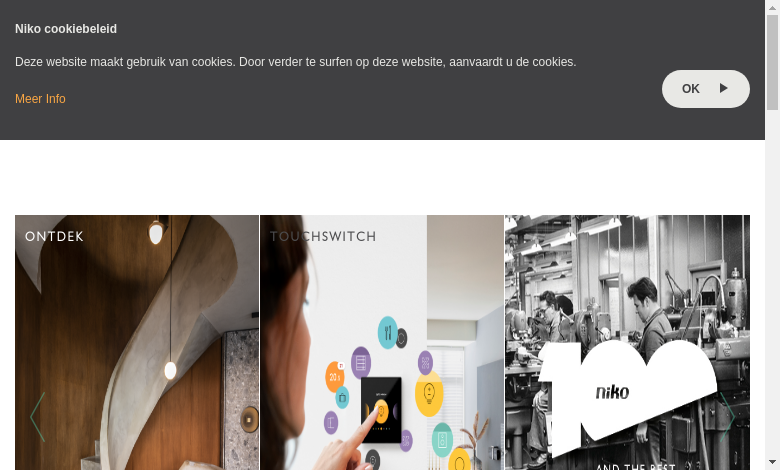The height and width of the screenshot is (470, 780).
Task: Click the orange 20s timer icon
Action: [334, 377]
